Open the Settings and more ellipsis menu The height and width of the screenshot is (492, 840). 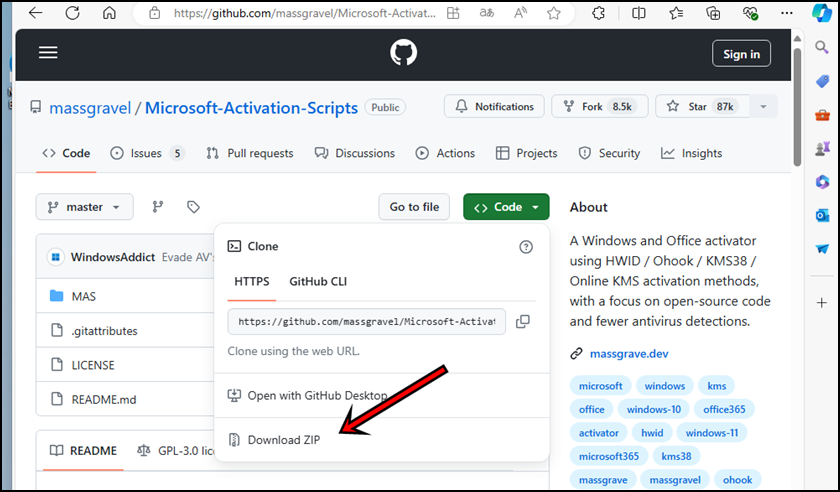(787, 13)
